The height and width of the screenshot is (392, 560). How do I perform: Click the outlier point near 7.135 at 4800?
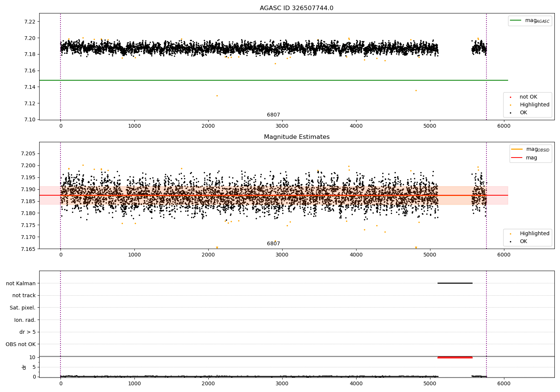coord(416,90)
